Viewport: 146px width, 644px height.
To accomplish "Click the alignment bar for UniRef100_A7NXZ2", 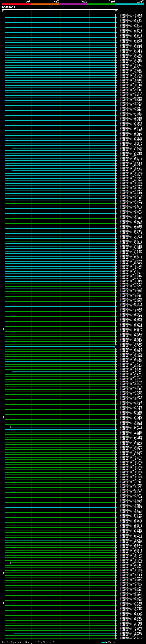I will point(64,171).
